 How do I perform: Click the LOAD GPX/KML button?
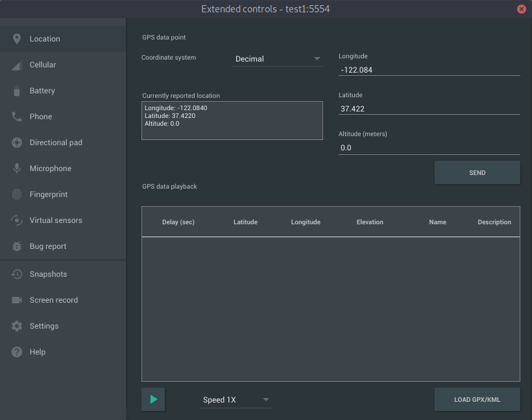coord(477,399)
